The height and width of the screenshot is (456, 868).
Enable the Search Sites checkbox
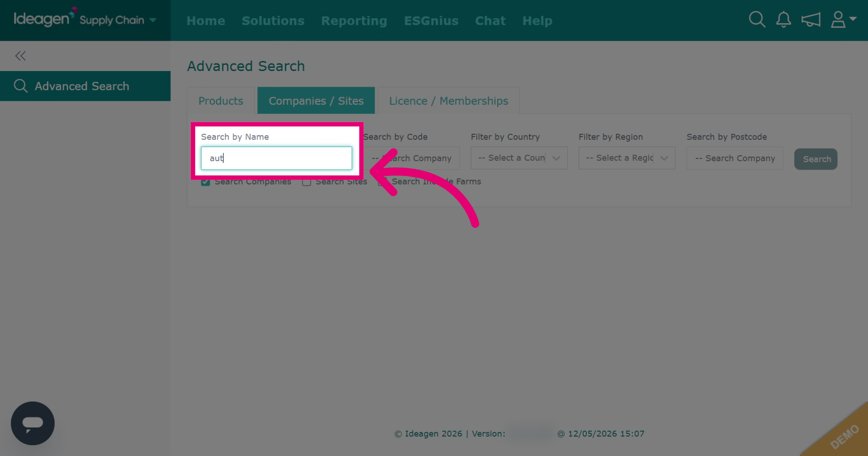point(307,182)
